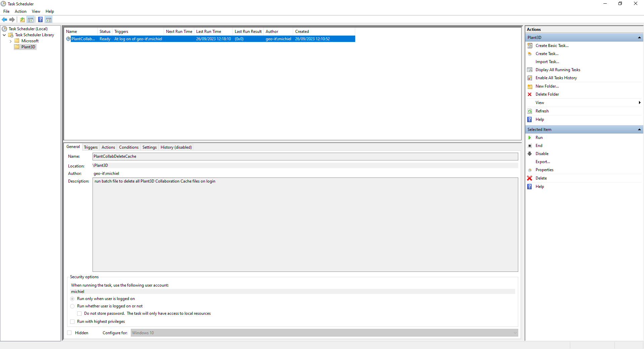Viewport: 644px width, 349px height.
Task: Select the Microsoft folder in the tree
Action: click(30, 41)
